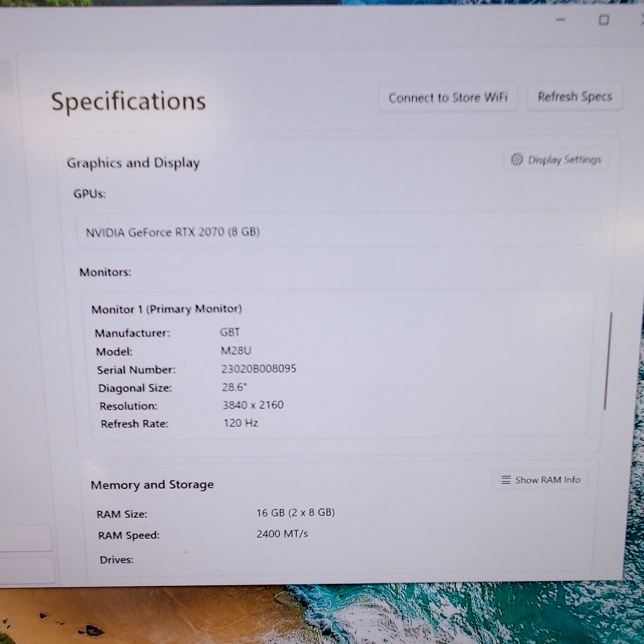Click the diagonal size value 28.6"
The width and height of the screenshot is (644, 644).
coord(234,387)
